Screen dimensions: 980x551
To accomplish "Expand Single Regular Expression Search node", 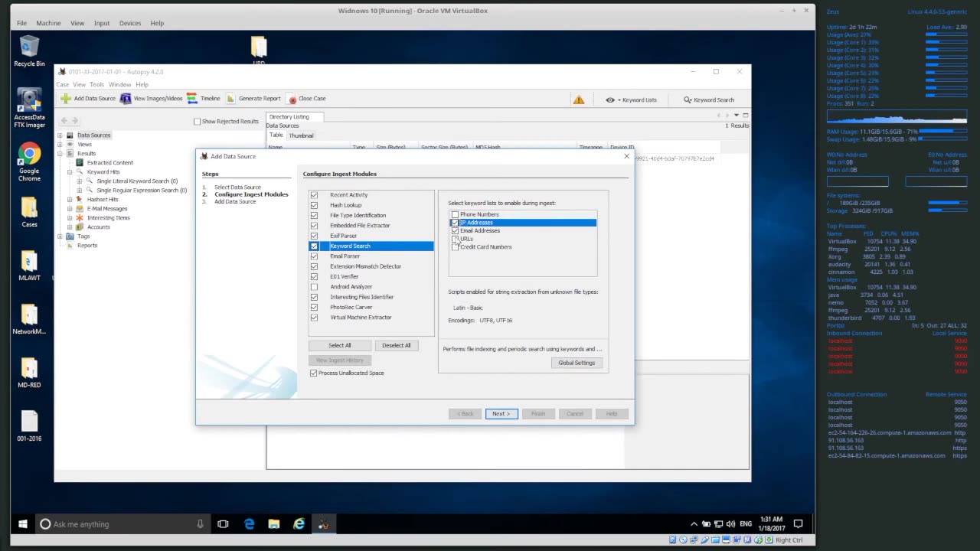I will point(79,191).
